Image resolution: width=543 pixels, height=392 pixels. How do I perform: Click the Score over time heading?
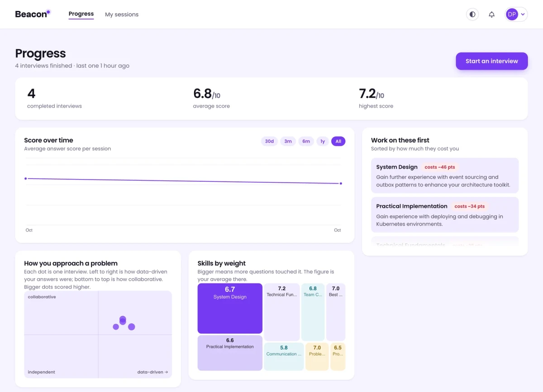(x=48, y=140)
